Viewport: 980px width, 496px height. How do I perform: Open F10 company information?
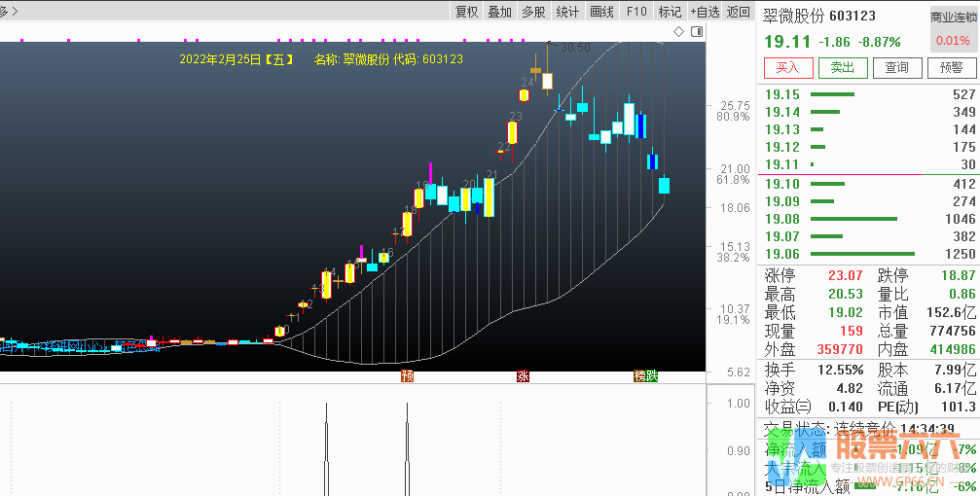[x=636, y=12]
